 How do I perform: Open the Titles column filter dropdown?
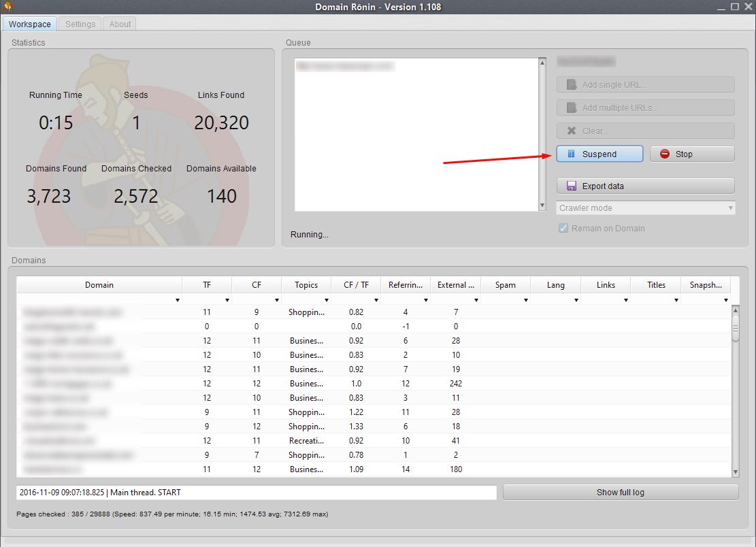[x=676, y=300]
